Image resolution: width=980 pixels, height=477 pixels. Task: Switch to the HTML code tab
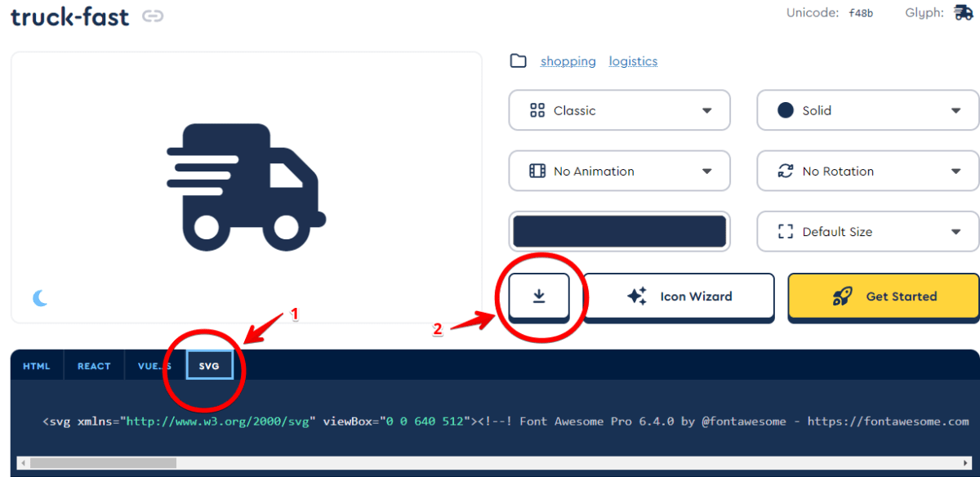pyautogui.click(x=37, y=366)
